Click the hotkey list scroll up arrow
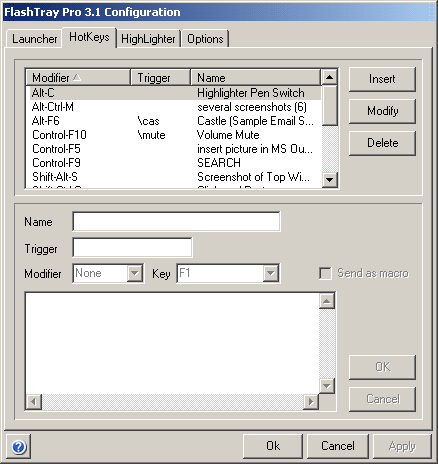The width and height of the screenshot is (438, 464). tap(329, 77)
